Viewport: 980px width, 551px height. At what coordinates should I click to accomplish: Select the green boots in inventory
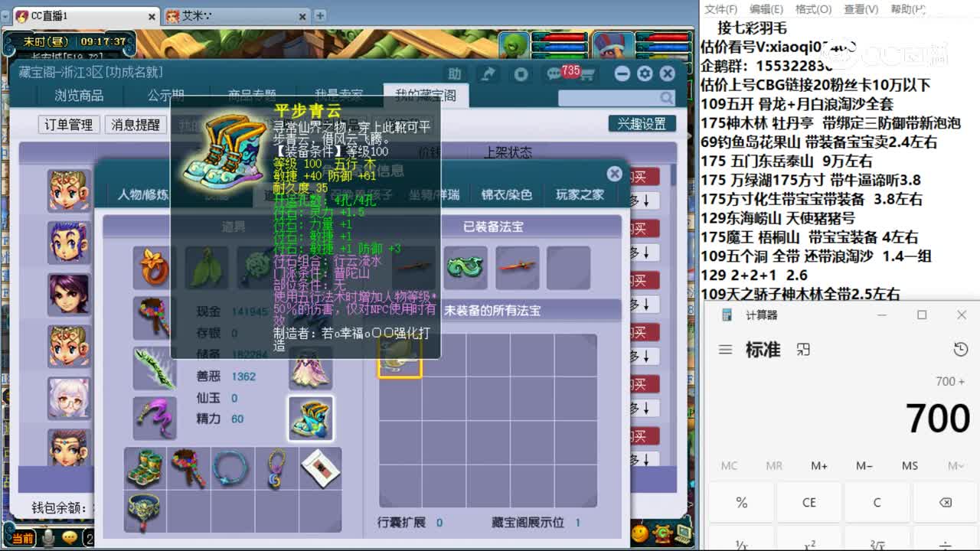[145, 468]
